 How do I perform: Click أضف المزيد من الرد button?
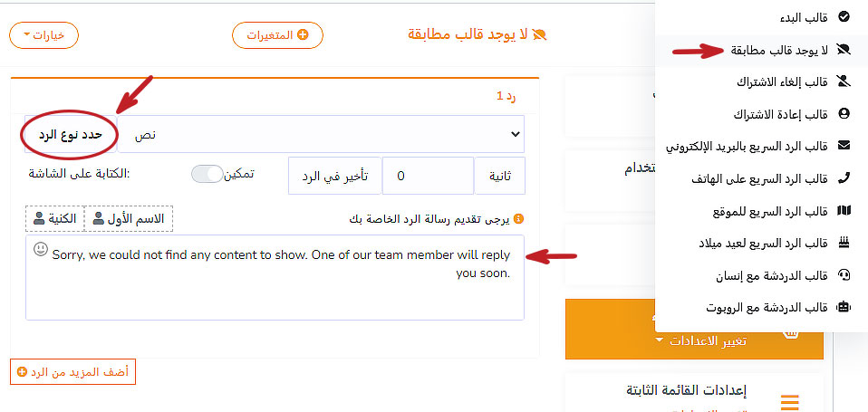click(72, 372)
